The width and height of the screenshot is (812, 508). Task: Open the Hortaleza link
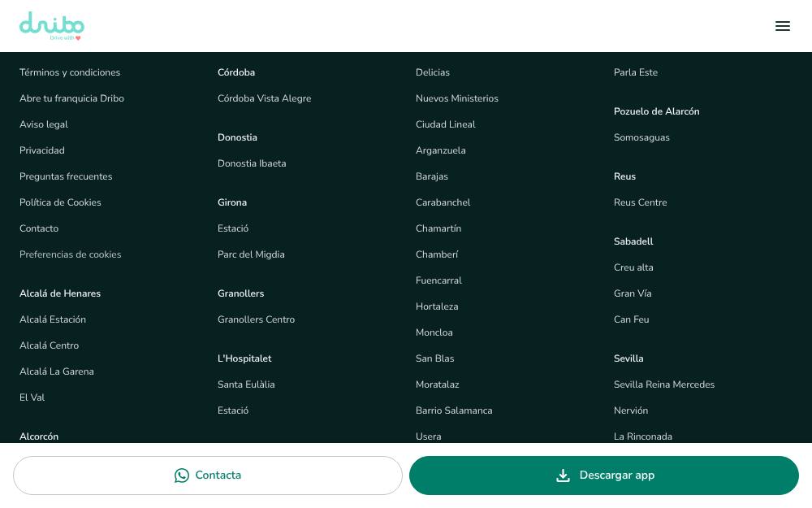coord(437,306)
